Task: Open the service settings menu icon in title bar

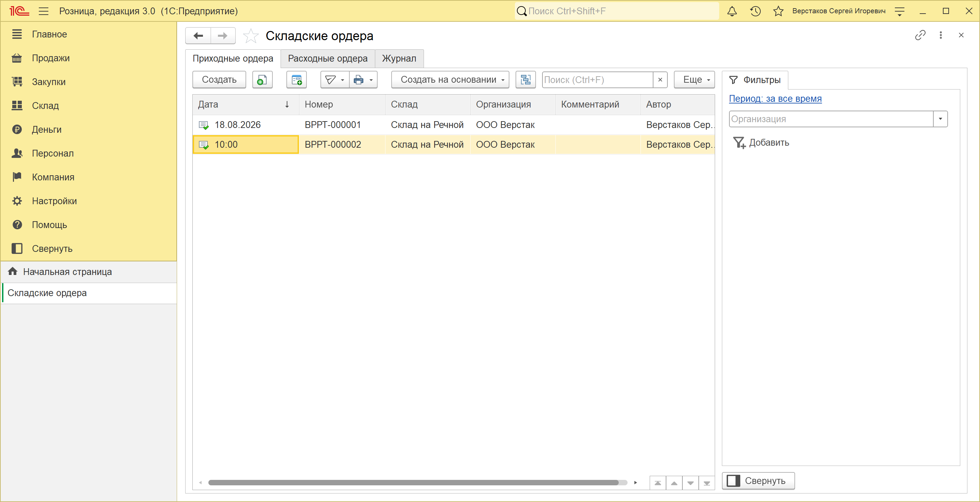Action: point(899,11)
